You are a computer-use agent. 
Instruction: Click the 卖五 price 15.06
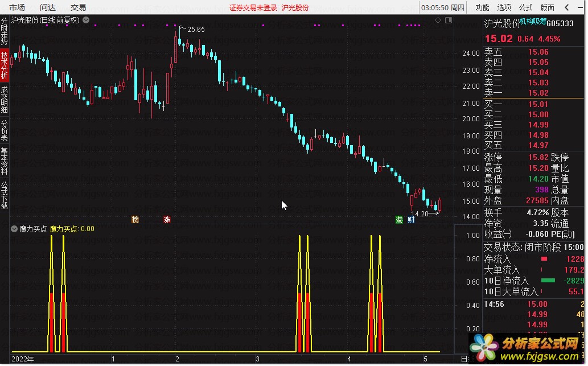coord(538,52)
